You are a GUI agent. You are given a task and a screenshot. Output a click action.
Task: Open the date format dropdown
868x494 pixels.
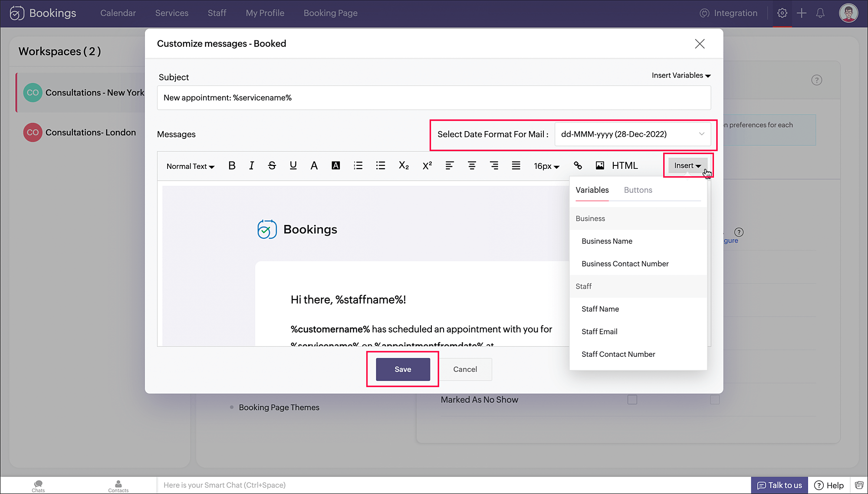[632, 134]
